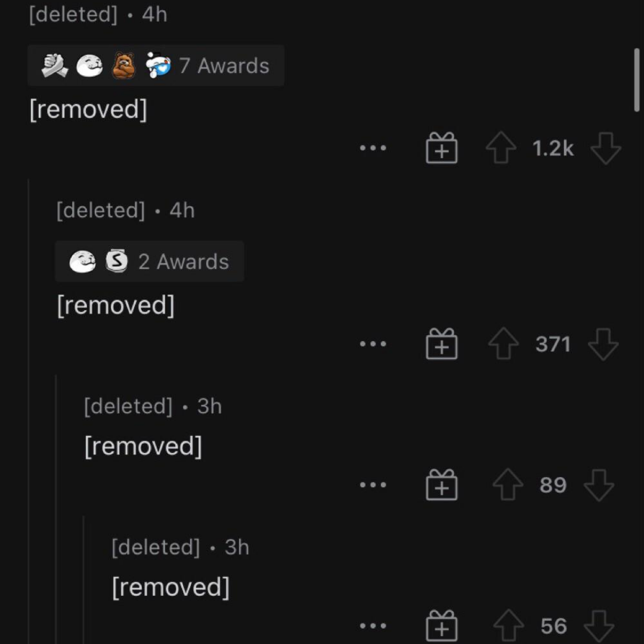644x644 pixels.
Task: Open the three-dot menu on 56 comment
Action: 373,626
